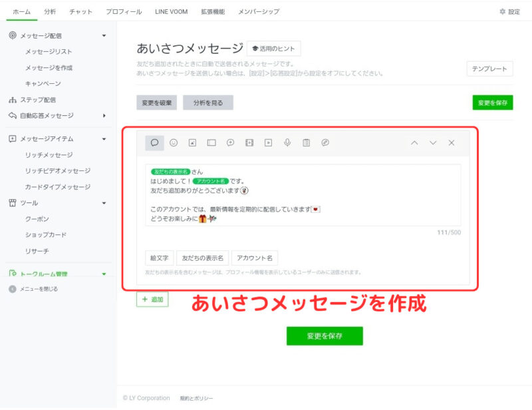This screenshot has height=410, width=532.
Task: Open the メンバーシップ tab
Action: [x=259, y=11]
